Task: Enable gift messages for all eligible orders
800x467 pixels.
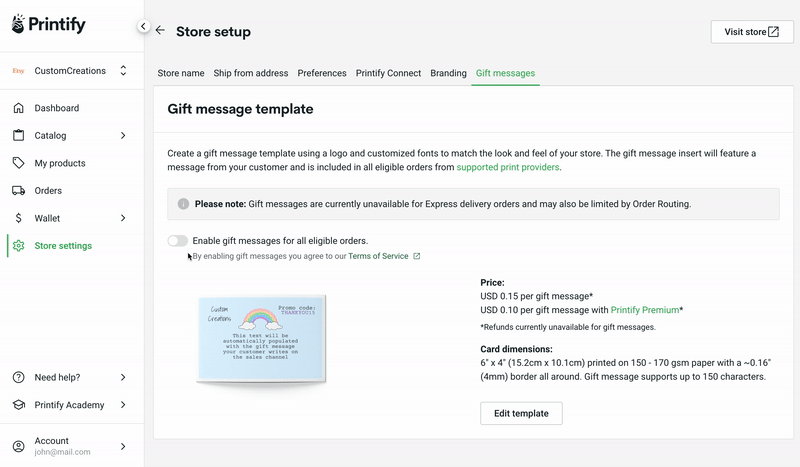Action: [178, 240]
